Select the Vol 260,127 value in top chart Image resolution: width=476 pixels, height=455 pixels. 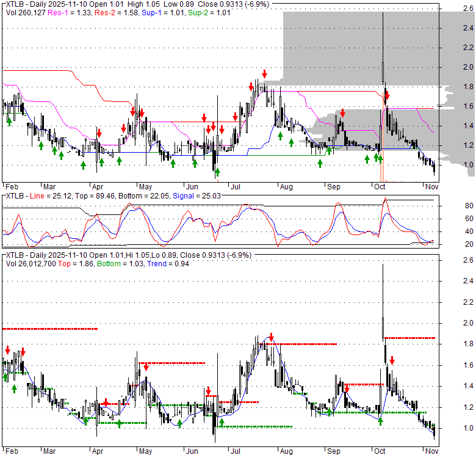tap(26, 13)
